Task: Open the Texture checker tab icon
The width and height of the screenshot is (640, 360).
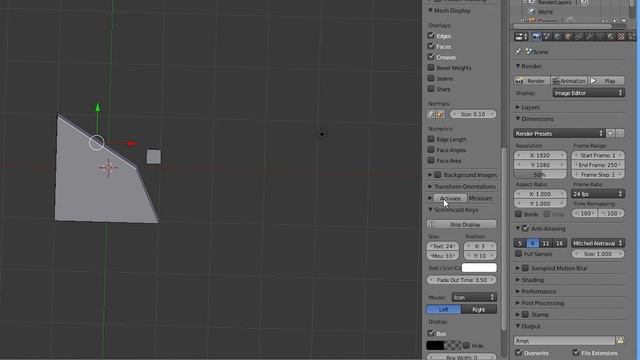Action: tap(621, 37)
